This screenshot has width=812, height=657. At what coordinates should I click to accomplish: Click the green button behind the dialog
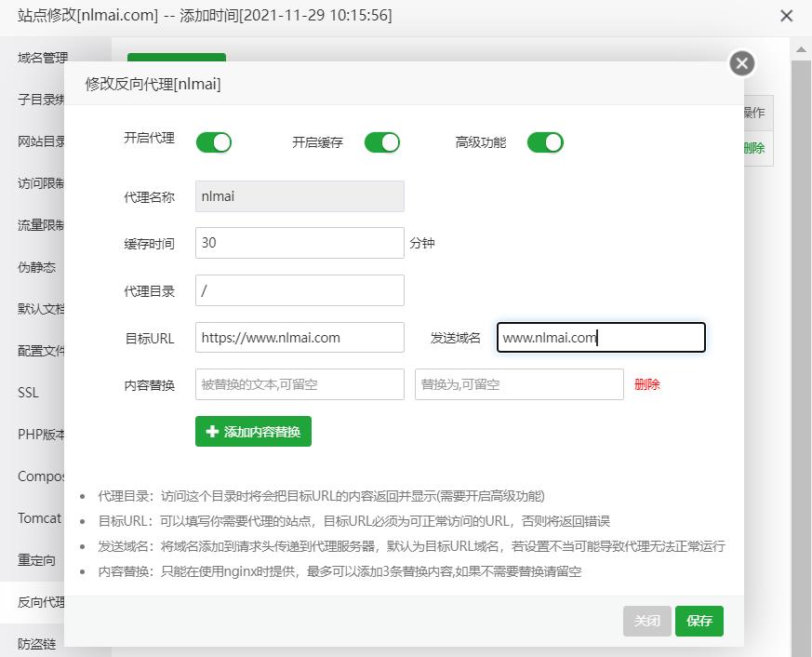pos(177,57)
